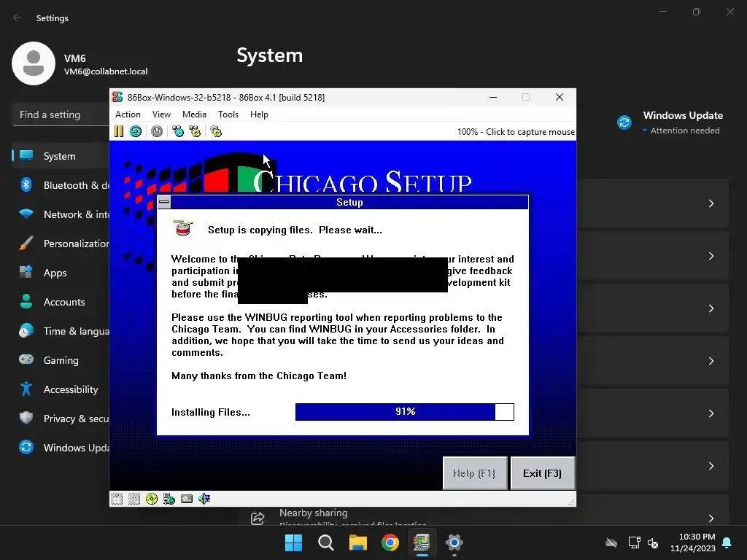The height and width of the screenshot is (560, 747).
Task: Click the cloud sync-off icon in system tray
Action: click(x=611, y=542)
